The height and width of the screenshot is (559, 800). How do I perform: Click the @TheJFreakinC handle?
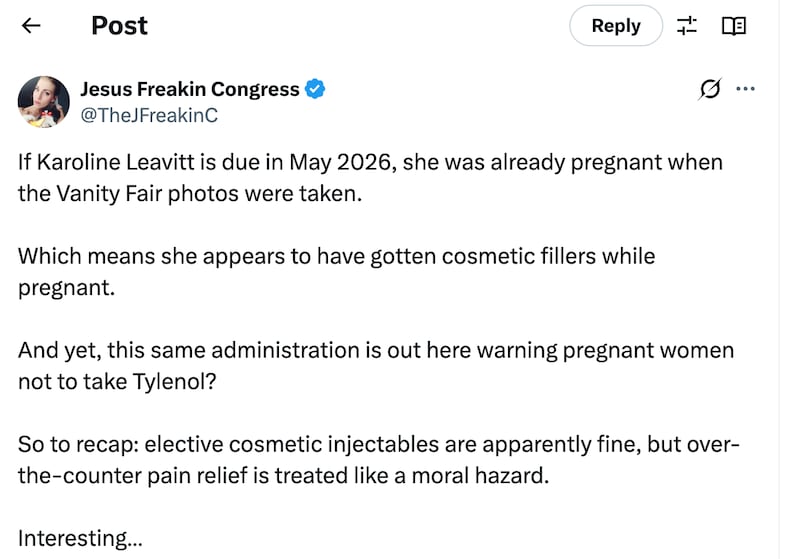(x=148, y=115)
